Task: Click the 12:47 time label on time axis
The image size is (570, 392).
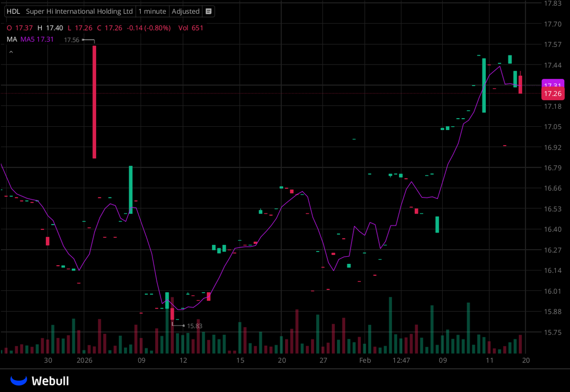Action: (x=401, y=360)
